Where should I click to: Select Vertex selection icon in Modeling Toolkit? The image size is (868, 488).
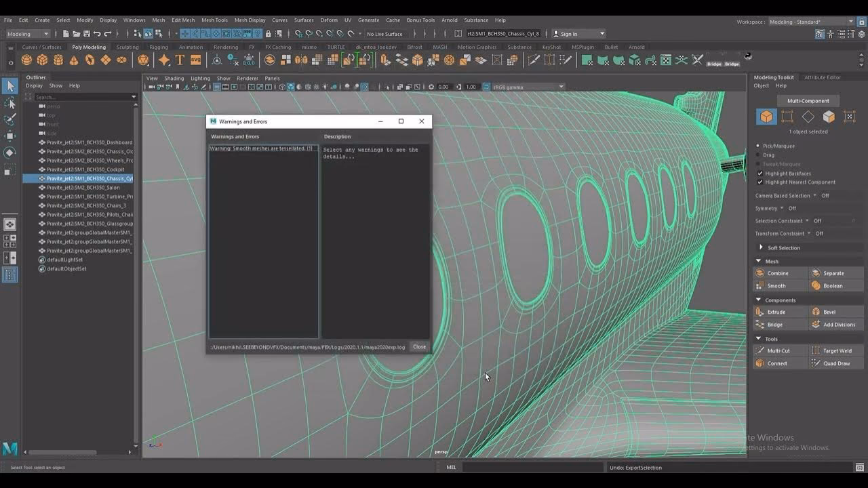point(787,117)
